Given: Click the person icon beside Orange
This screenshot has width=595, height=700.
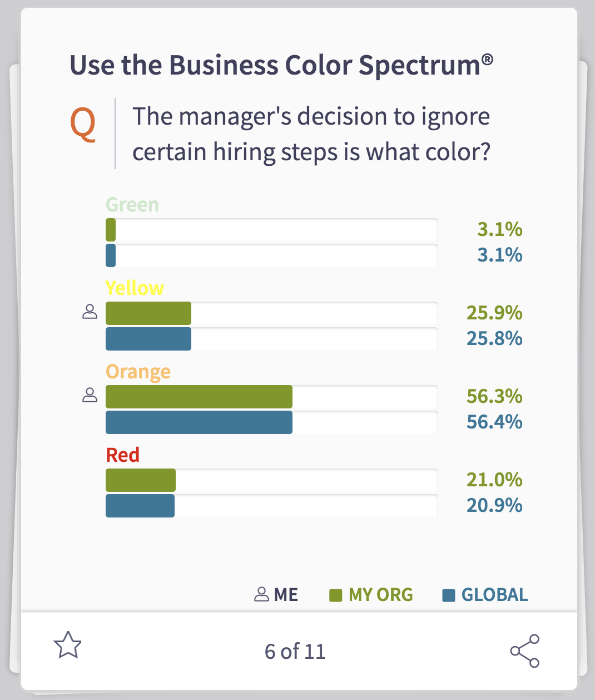Looking at the screenshot, I should point(90,395).
